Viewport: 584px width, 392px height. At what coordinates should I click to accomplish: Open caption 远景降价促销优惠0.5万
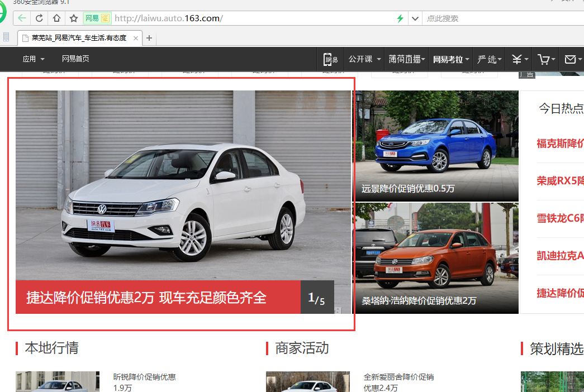click(x=408, y=188)
